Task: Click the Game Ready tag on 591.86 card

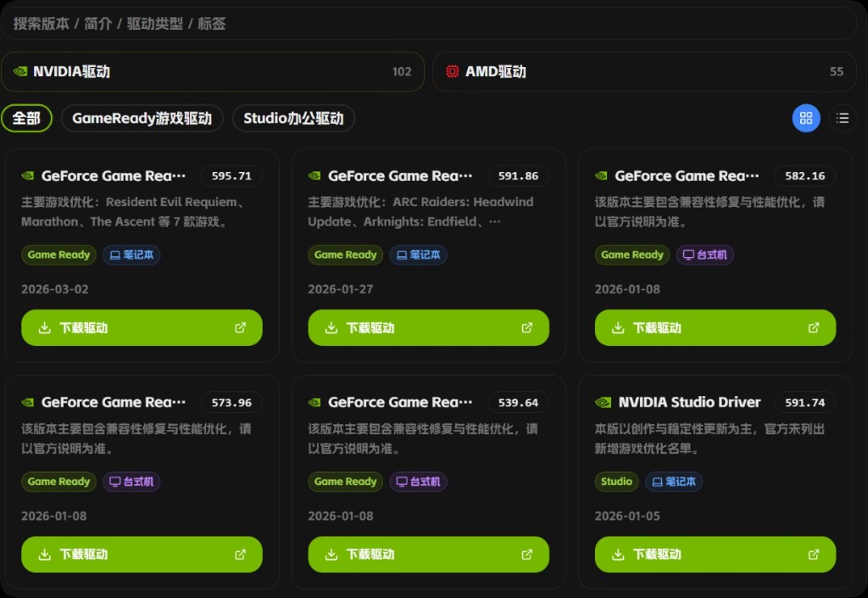Action: tap(346, 254)
